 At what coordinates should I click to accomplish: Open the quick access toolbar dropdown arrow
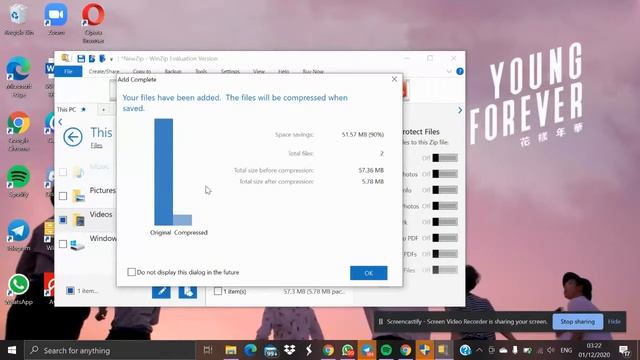(x=111, y=60)
